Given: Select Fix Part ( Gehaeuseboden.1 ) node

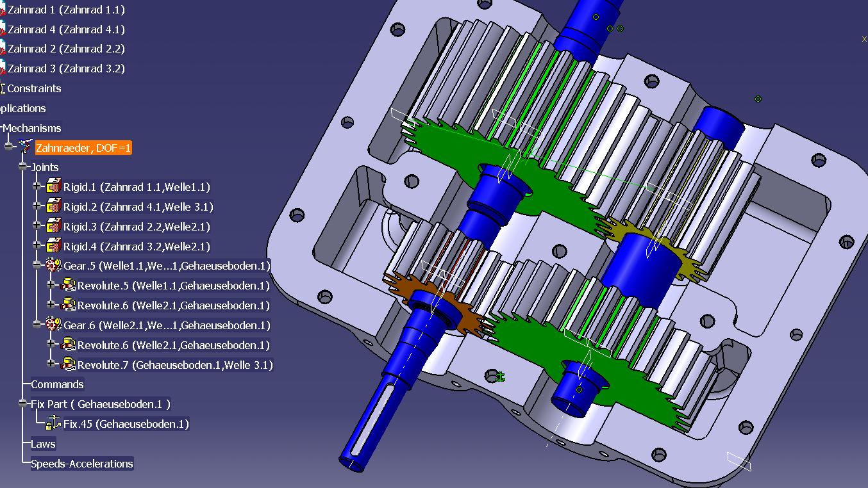Looking at the screenshot, I should (101, 404).
